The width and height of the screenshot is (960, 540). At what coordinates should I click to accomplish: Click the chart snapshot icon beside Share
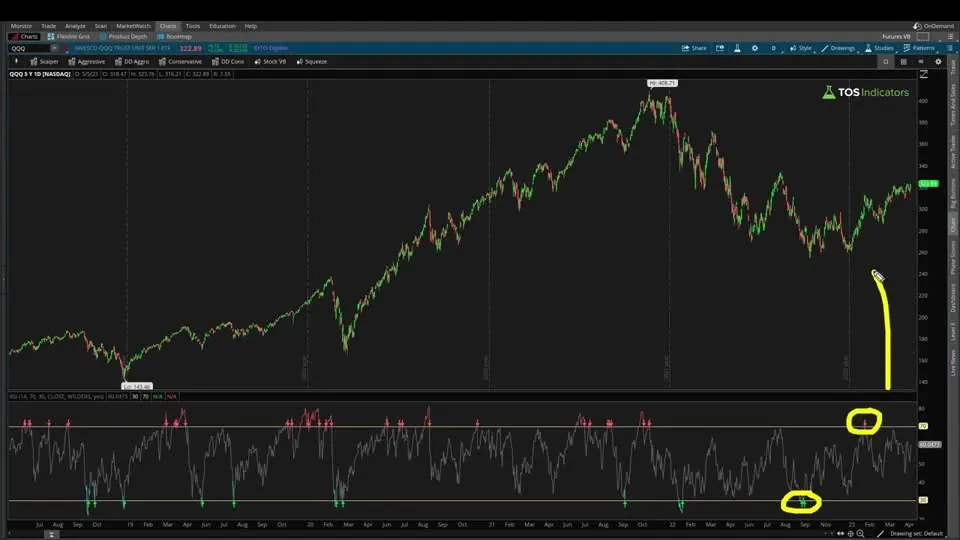(720, 48)
